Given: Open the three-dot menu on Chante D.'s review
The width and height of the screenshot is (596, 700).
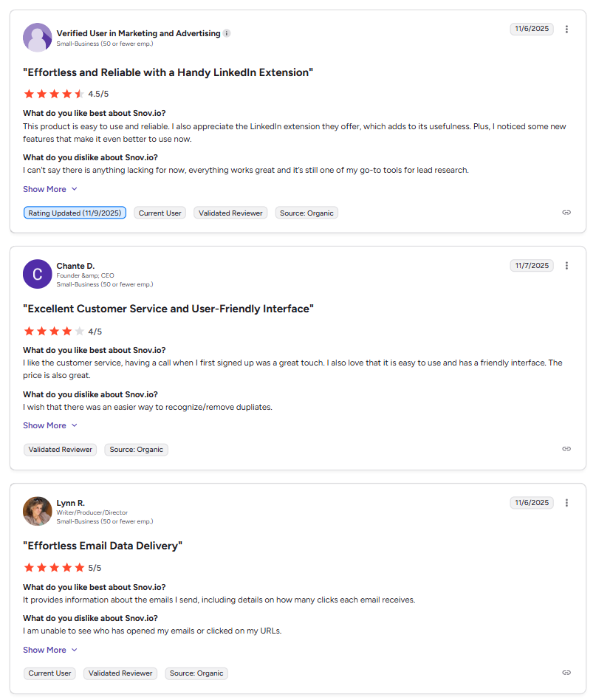Looking at the screenshot, I should (566, 265).
